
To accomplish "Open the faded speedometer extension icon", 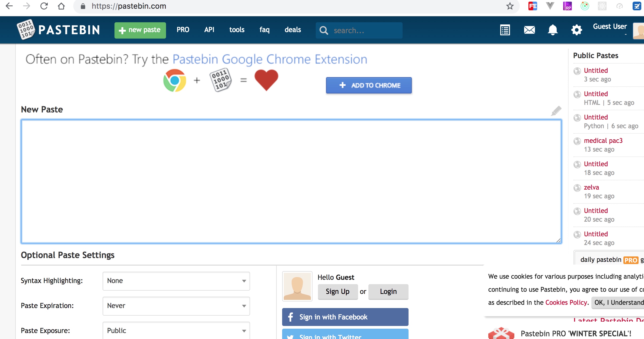I will point(619,6).
